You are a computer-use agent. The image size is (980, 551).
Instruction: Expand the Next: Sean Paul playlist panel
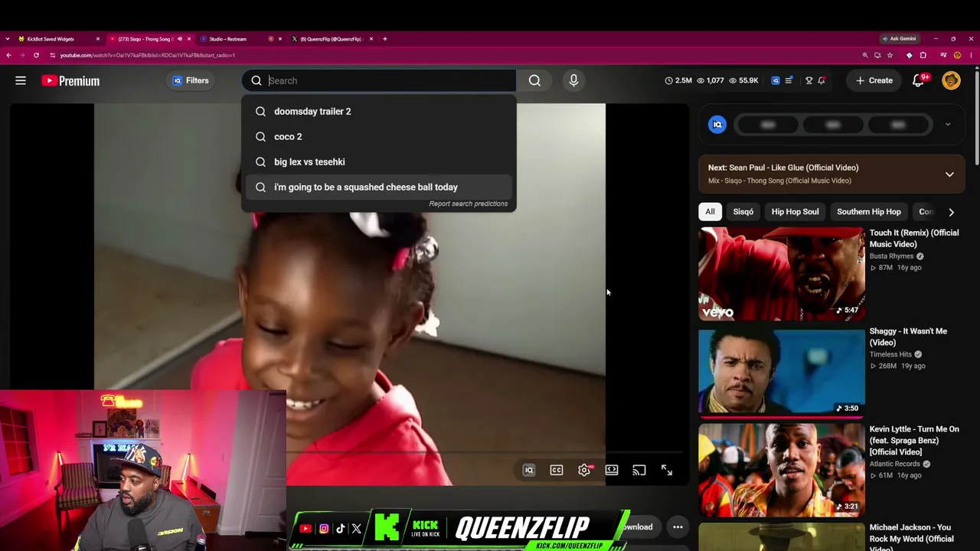(x=949, y=174)
